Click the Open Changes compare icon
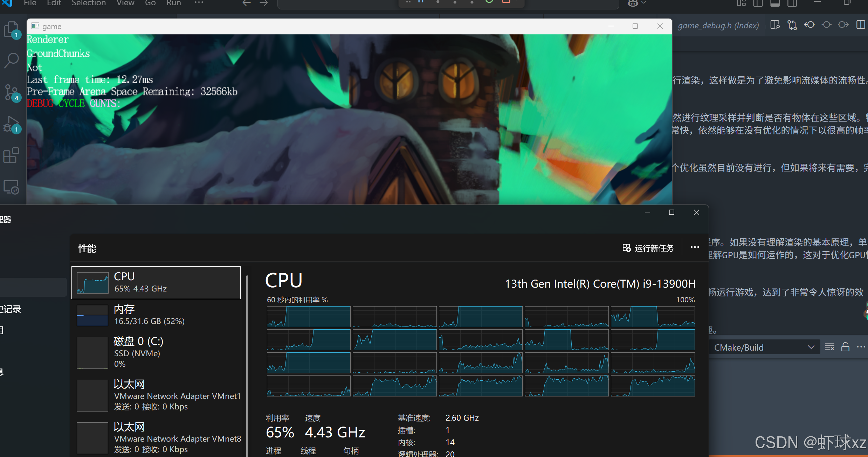Viewport: 868px width, 457px height. [x=792, y=25]
